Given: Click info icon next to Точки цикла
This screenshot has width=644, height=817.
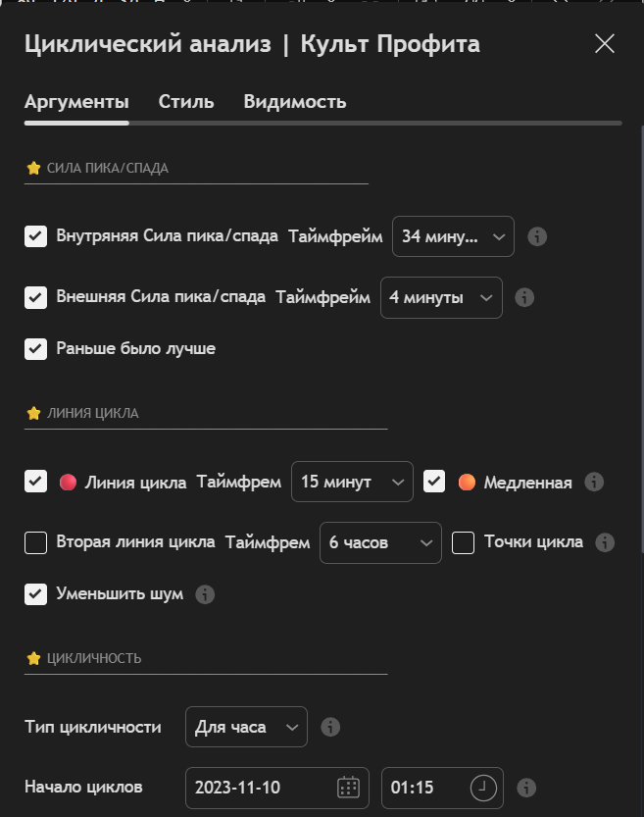Looking at the screenshot, I should click(605, 542).
